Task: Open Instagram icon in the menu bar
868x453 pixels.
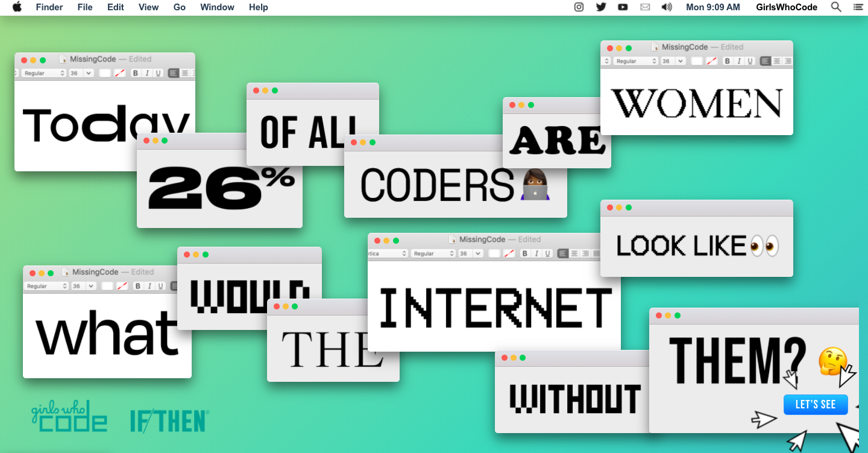Action: 579,7
